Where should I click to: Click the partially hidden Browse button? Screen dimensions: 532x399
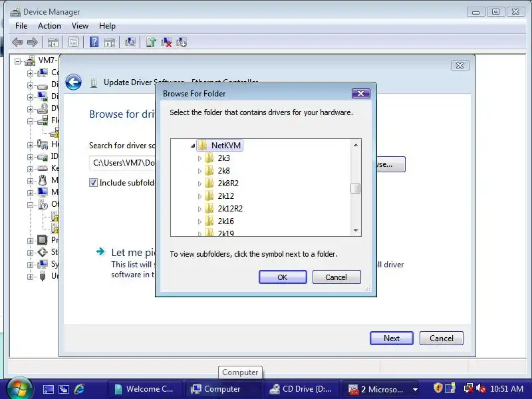tap(391, 164)
